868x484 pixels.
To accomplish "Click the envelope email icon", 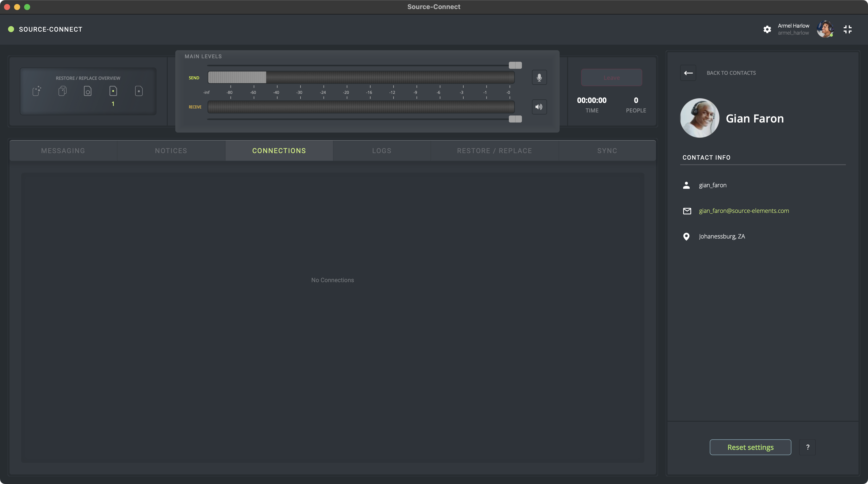I will [687, 211].
